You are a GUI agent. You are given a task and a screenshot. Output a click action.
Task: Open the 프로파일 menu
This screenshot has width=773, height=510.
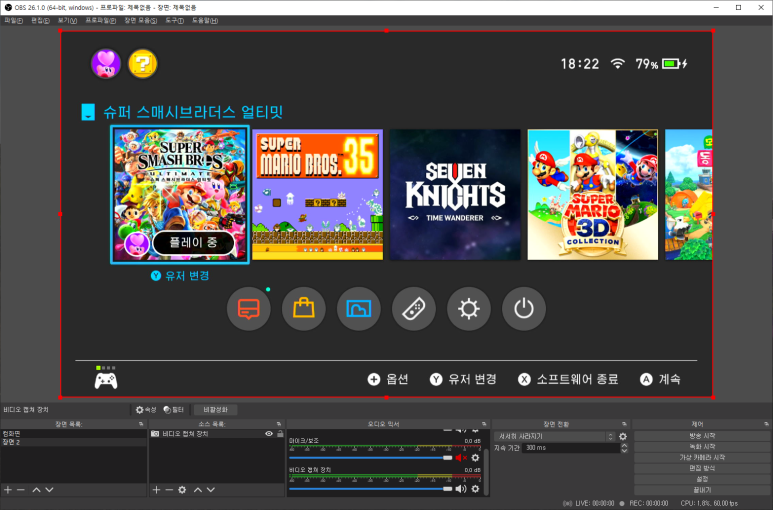101,20
